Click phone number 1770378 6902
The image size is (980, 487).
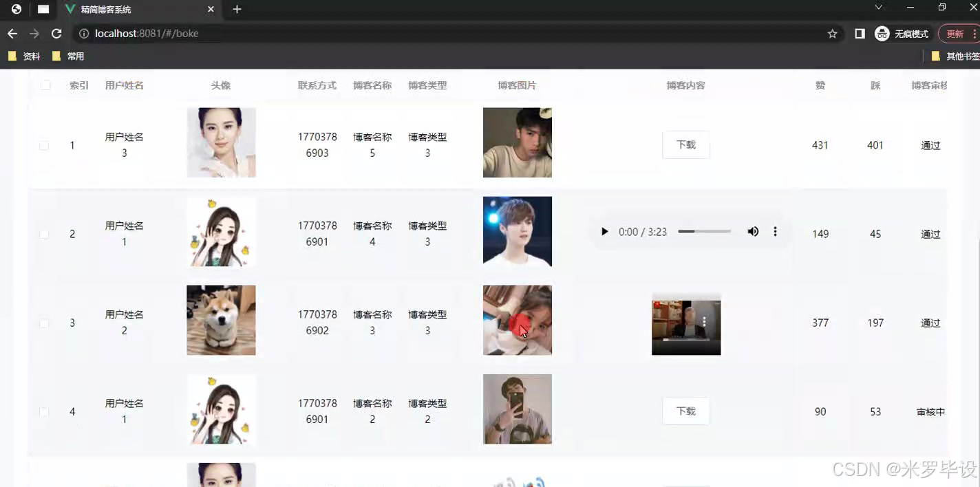pos(317,323)
